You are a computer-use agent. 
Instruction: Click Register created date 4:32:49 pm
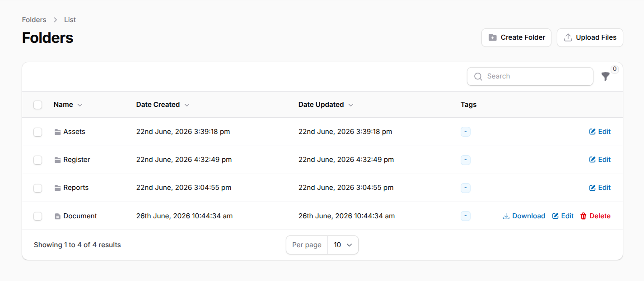(184, 160)
